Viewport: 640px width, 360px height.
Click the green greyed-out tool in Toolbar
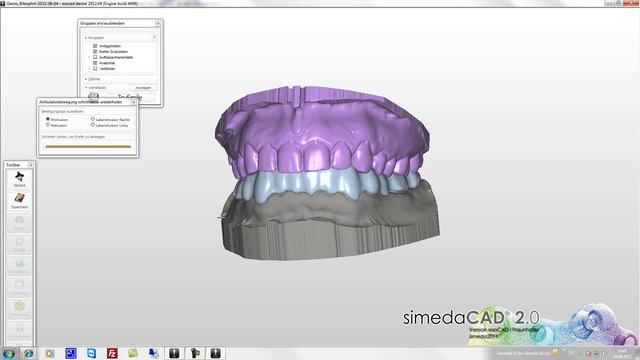tap(19, 266)
